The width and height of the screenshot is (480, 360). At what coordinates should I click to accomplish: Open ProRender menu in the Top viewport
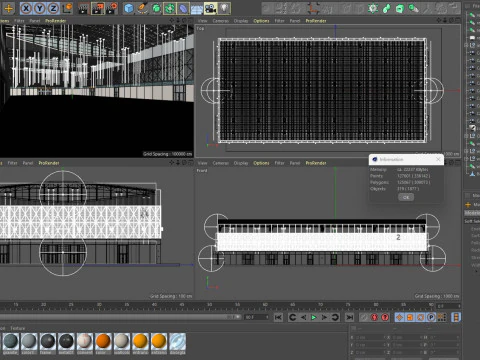point(316,21)
